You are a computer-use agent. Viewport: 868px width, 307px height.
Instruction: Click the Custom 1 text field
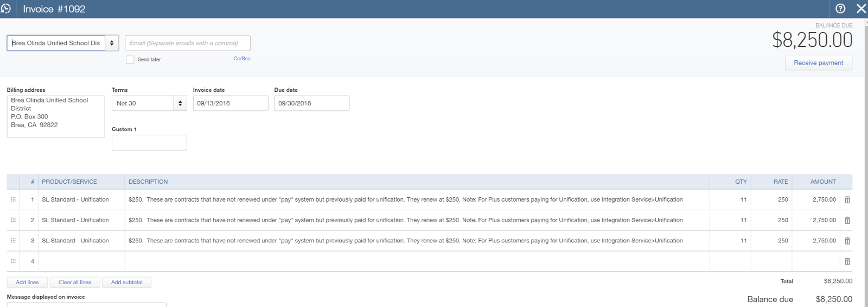[149, 143]
